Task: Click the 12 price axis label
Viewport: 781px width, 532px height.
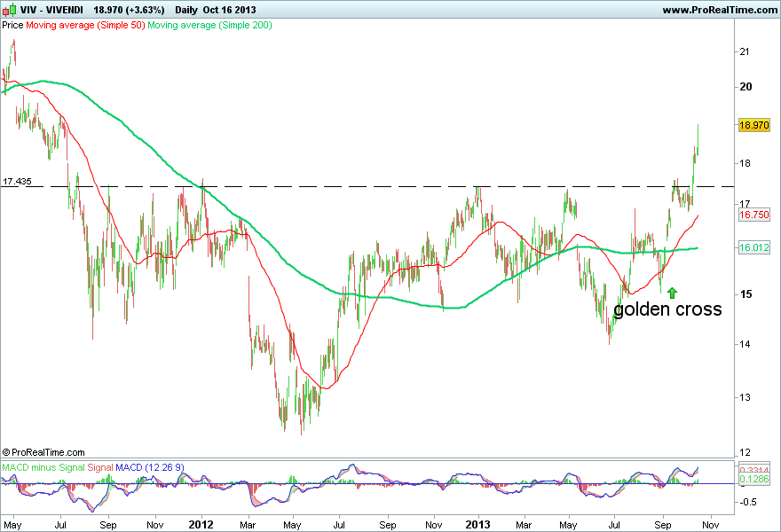Action: coord(745,452)
